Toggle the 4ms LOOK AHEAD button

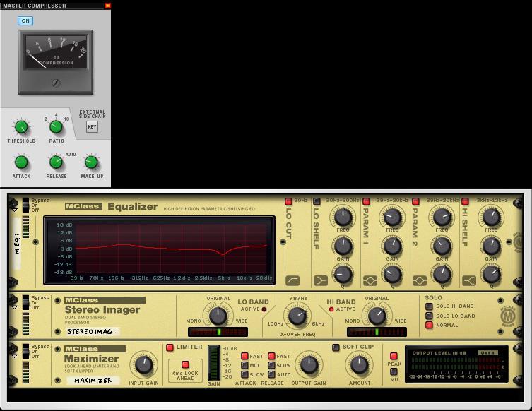tap(185, 364)
